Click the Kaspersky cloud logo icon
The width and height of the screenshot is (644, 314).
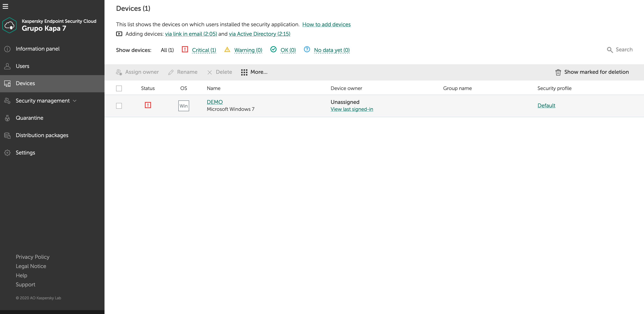point(9,25)
